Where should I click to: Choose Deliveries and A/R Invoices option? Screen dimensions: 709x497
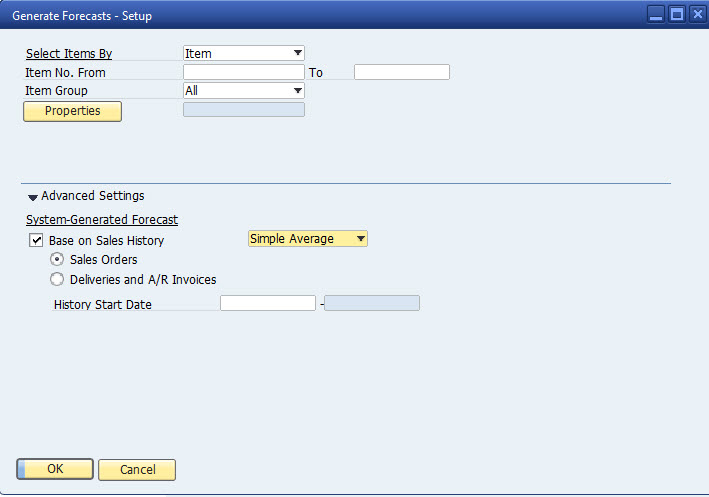point(57,280)
